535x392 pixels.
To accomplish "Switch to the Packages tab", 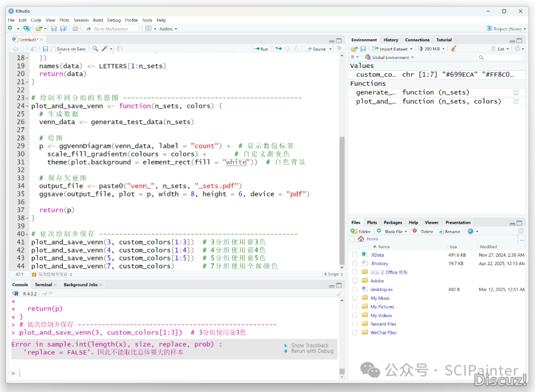I will [x=393, y=223].
